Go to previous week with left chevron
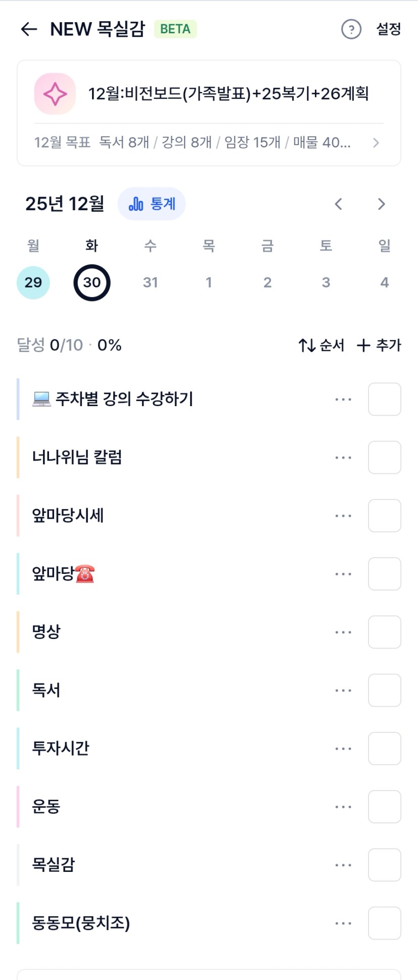 pyautogui.click(x=339, y=204)
